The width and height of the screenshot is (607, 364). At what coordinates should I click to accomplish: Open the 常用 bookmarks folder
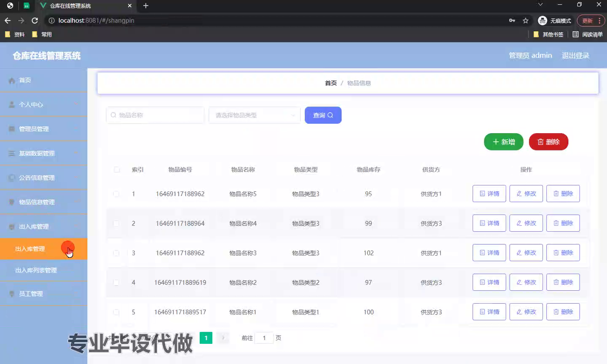(x=42, y=34)
